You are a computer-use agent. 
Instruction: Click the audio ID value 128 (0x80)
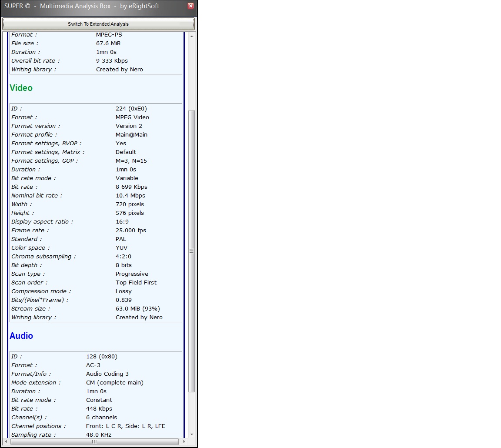(x=102, y=357)
